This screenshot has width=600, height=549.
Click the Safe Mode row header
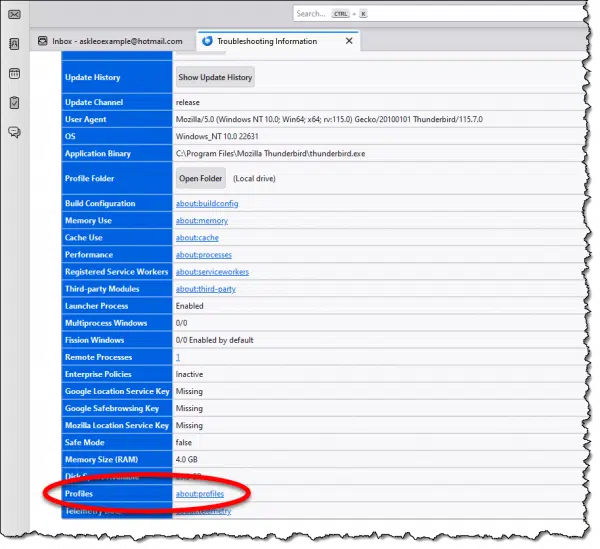(x=117, y=443)
